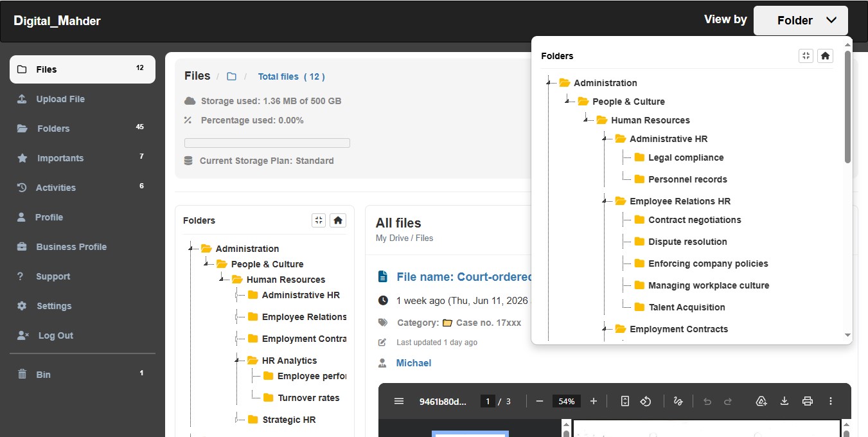868x437 pixels.
Task: Click the PDF undo arrow
Action: (707, 401)
